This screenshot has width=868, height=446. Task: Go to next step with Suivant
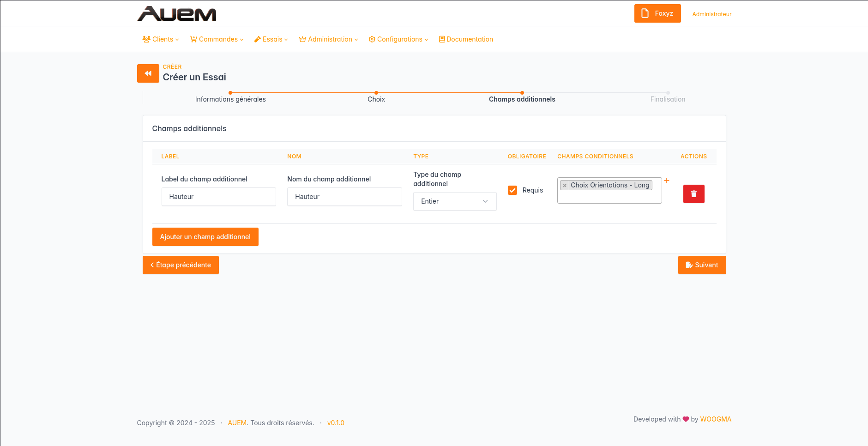[x=702, y=265]
